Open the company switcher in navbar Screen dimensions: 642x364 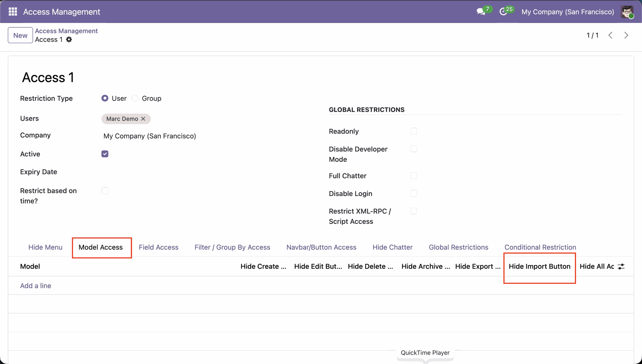tap(567, 12)
